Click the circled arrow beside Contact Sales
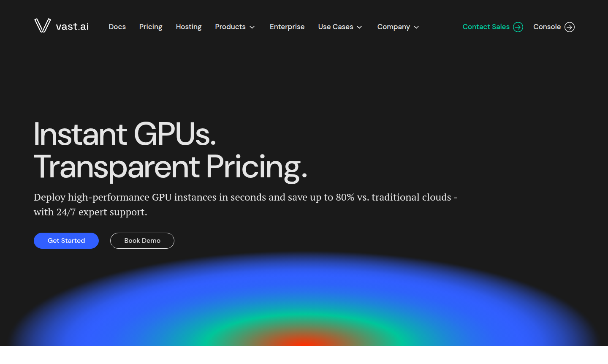The width and height of the screenshot is (608, 364). 518,27
